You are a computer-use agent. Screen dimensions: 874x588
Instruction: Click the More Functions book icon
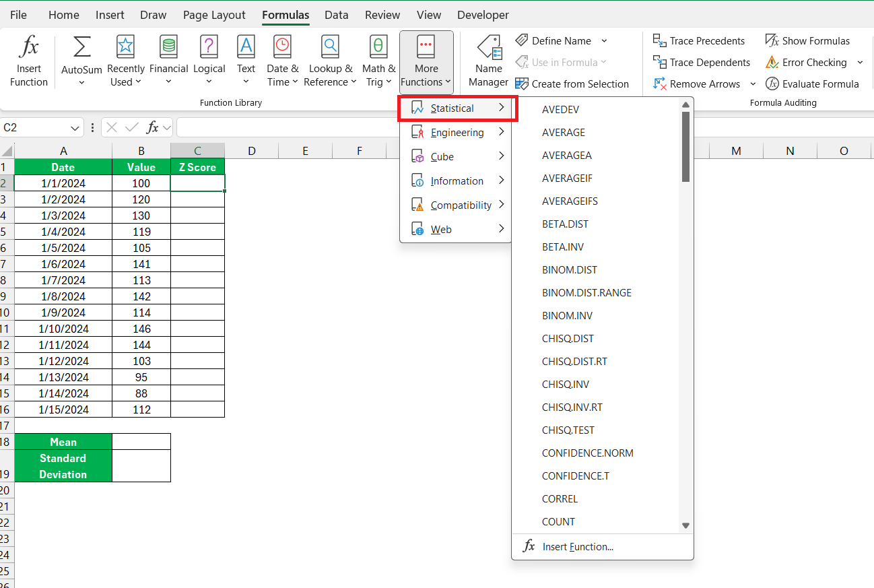(x=426, y=47)
